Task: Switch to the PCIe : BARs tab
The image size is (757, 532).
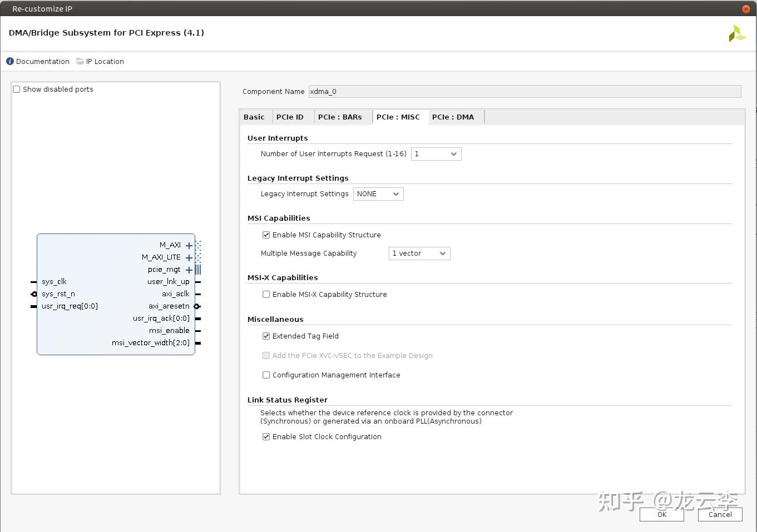Action: pos(340,117)
